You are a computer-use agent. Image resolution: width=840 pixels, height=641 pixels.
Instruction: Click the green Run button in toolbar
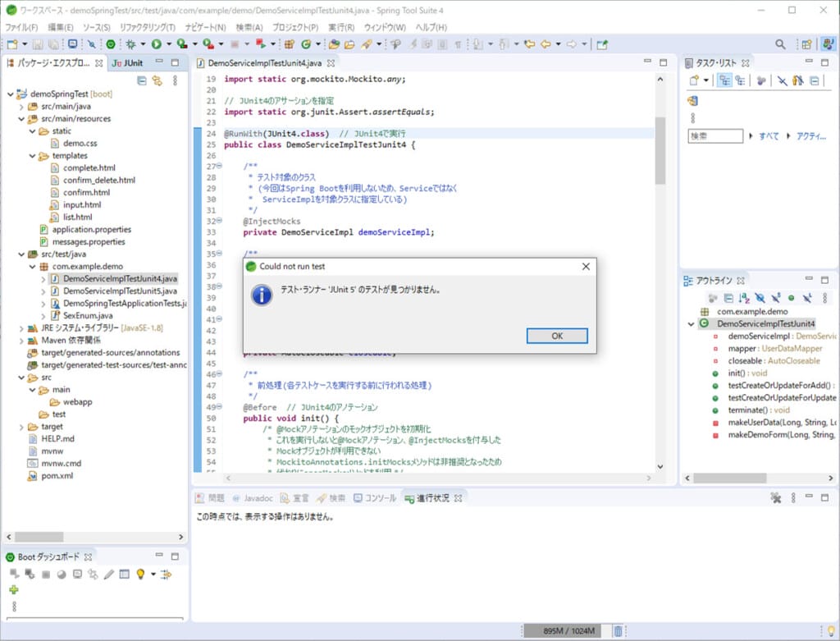[x=157, y=44]
